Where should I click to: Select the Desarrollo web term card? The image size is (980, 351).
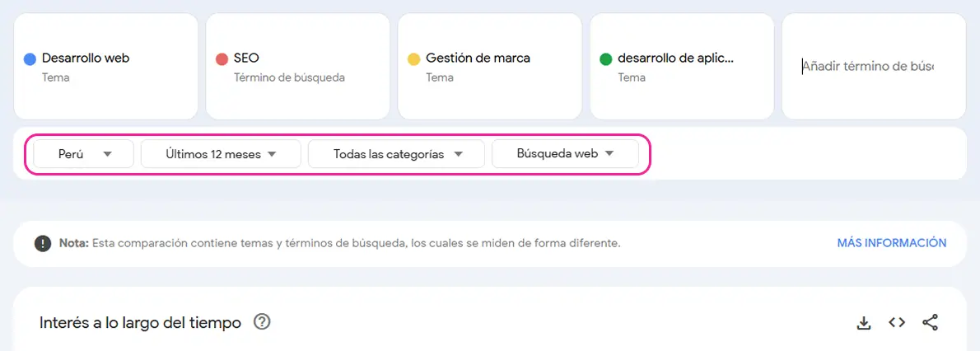[105, 66]
